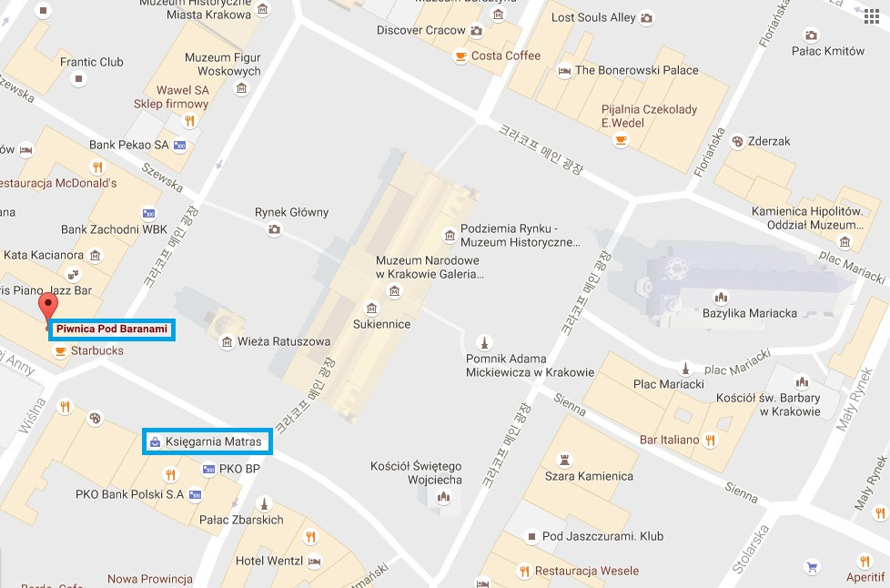
Task: Click the red Piwnica Pod Baranami location pin
Action: [x=47, y=309]
